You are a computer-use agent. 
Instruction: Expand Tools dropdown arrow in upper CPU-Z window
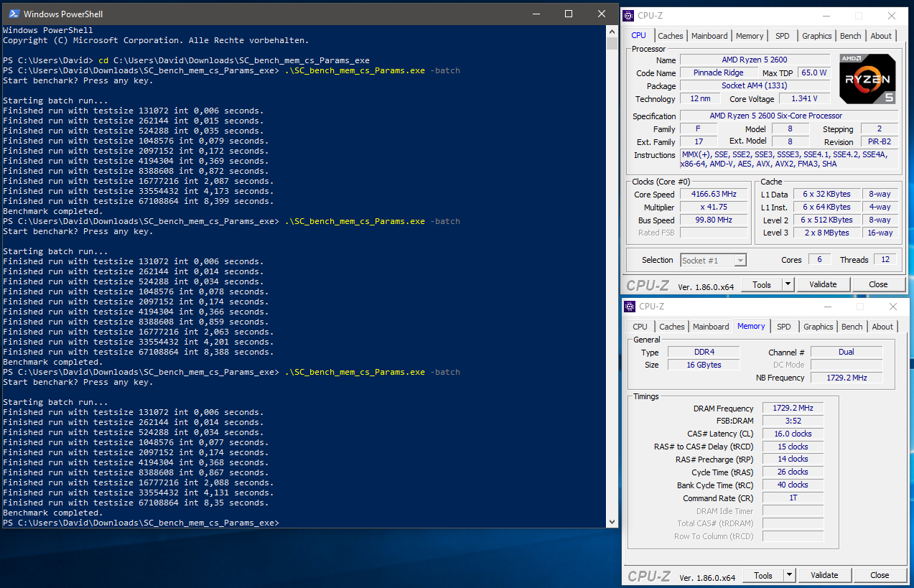788,284
